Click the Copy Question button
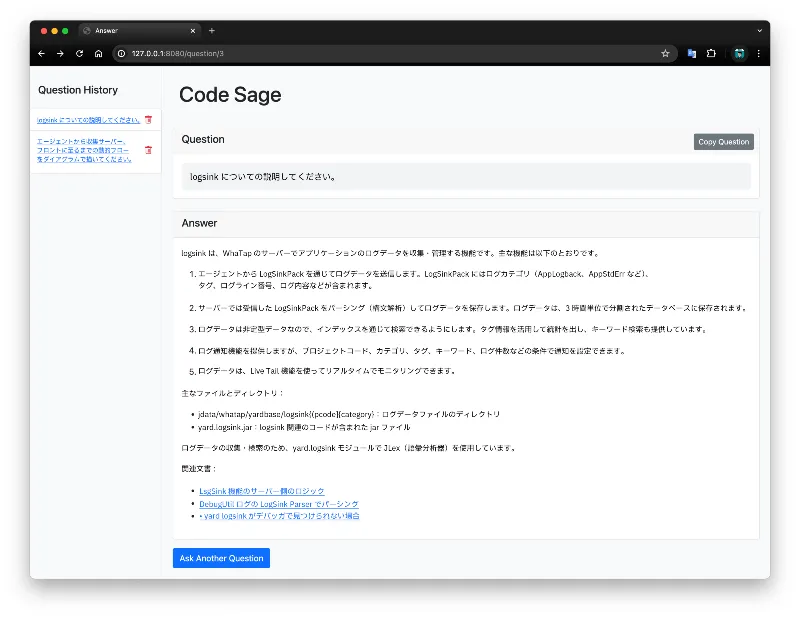This screenshot has height=618, width=800. tap(723, 142)
